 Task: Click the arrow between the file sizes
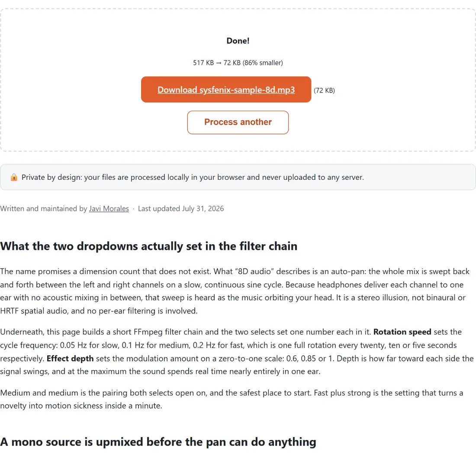coord(219,63)
